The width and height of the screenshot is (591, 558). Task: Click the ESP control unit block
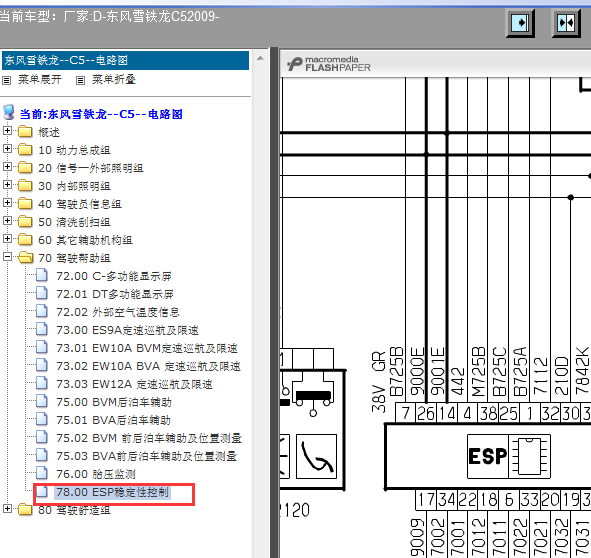(x=488, y=456)
